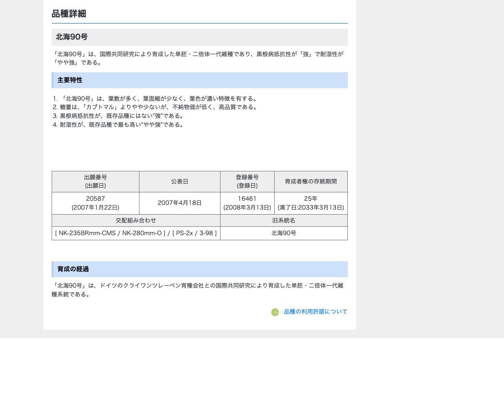Click the 育成者権の存続期間 header cell
504x420 pixels.
tap(310, 181)
